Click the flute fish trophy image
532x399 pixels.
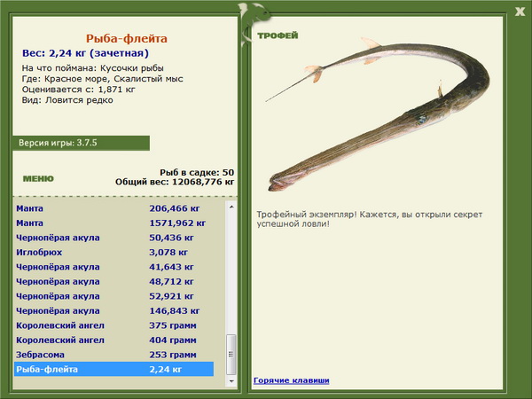379,113
